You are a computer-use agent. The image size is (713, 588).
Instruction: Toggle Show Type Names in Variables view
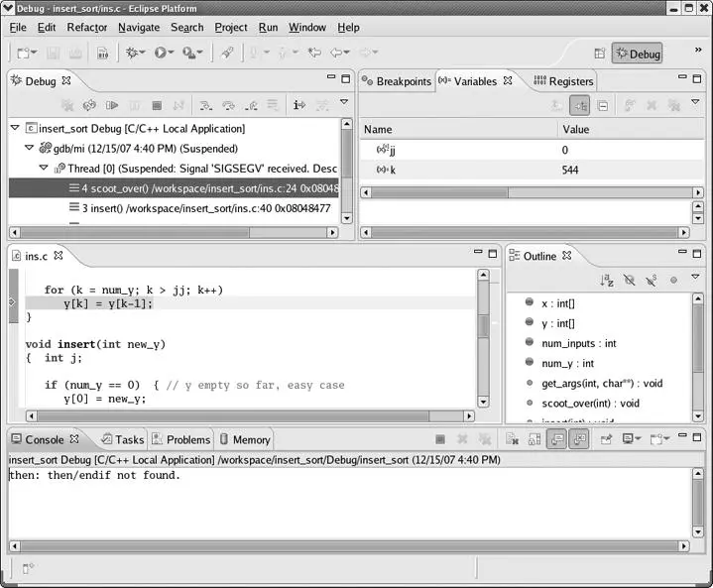click(556, 104)
